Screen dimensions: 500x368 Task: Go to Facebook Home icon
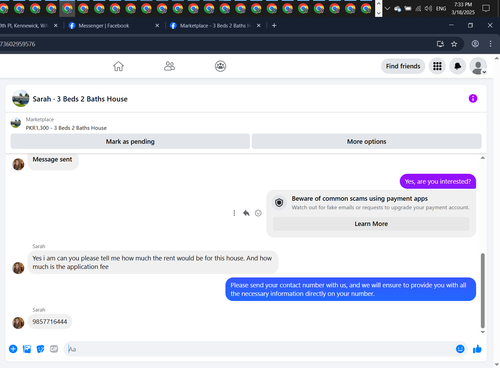pyautogui.click(x=118, y=66)
